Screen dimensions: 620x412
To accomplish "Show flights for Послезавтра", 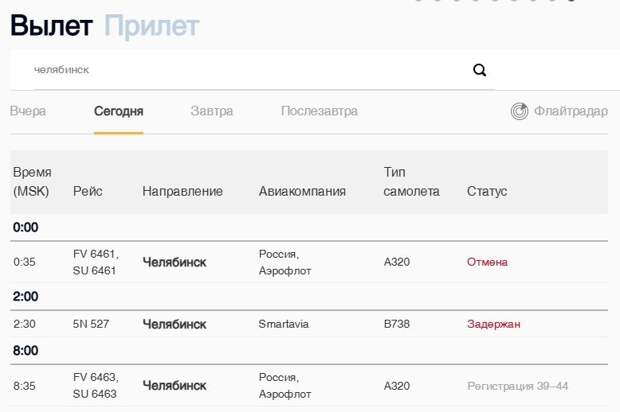I will 319,111.
